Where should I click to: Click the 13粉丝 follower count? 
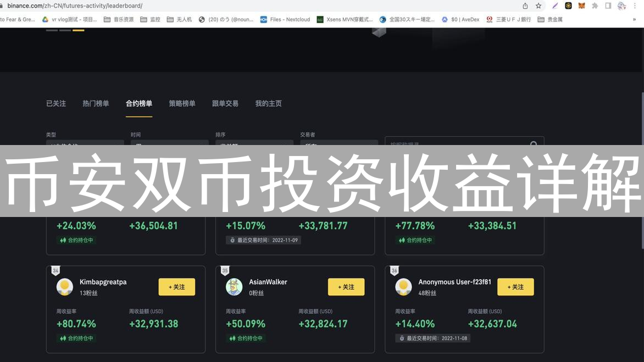[x=88, y=293]
